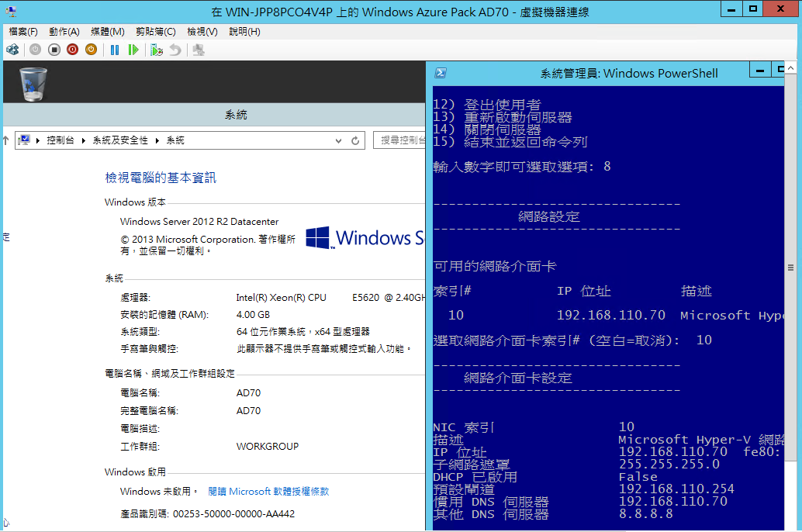Viewport: 802px width, 532px height.
Task: Click the guest screen vertical scrollbar thumb
Action: (790, 268)
